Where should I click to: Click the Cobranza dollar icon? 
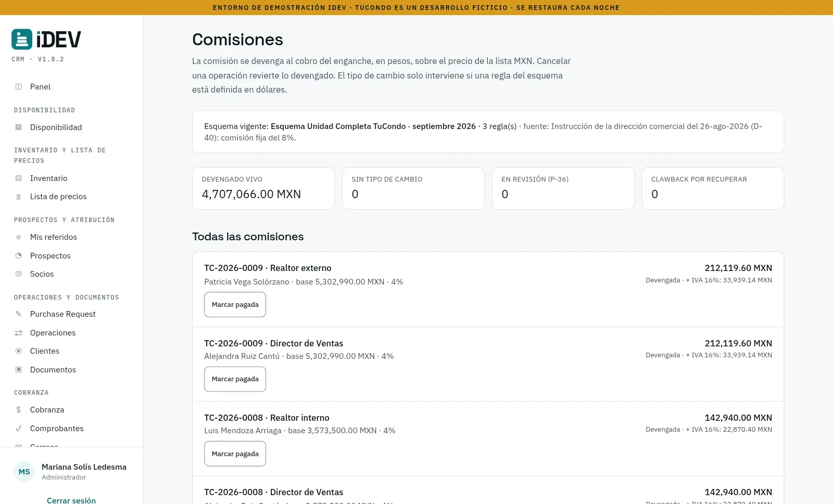[19, 410]
